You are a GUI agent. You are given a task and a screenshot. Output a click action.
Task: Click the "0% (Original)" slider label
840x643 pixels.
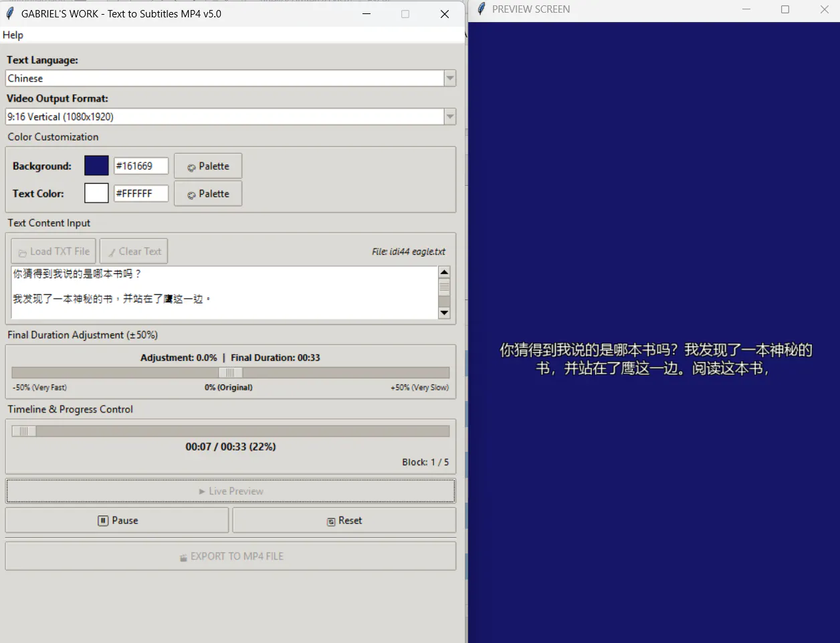pos(229,387)
